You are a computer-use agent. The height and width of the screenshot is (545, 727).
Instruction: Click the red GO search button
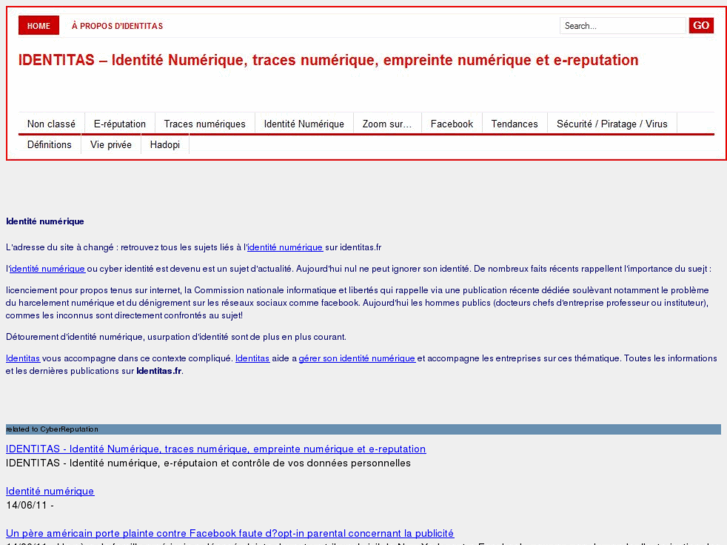pos(701,25)
